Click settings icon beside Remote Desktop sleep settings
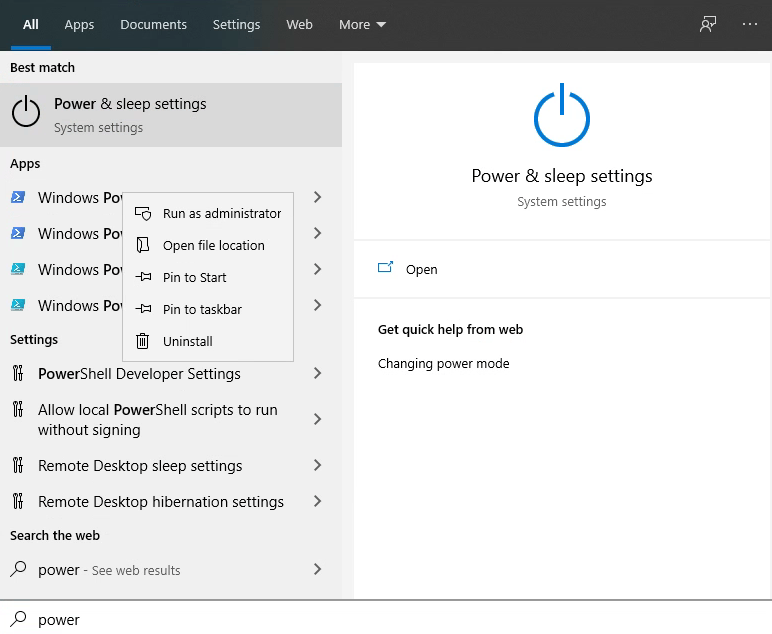 (x=18, y=465)
